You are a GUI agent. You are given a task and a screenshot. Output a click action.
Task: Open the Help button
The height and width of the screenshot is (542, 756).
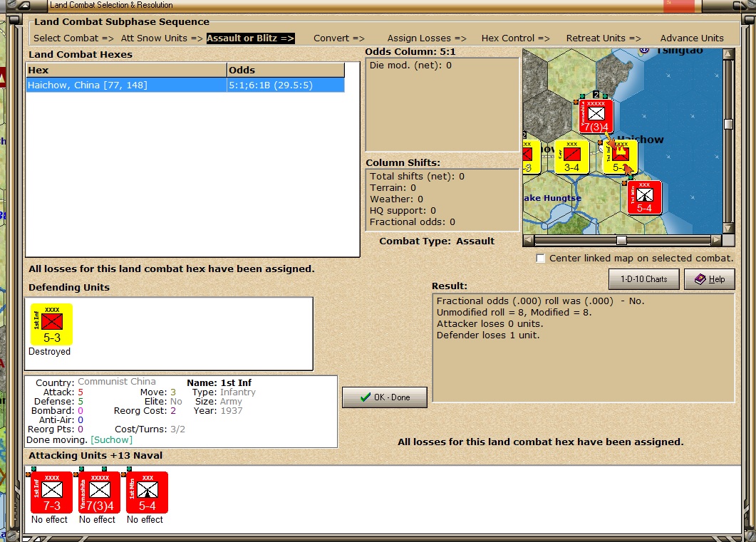709,279
